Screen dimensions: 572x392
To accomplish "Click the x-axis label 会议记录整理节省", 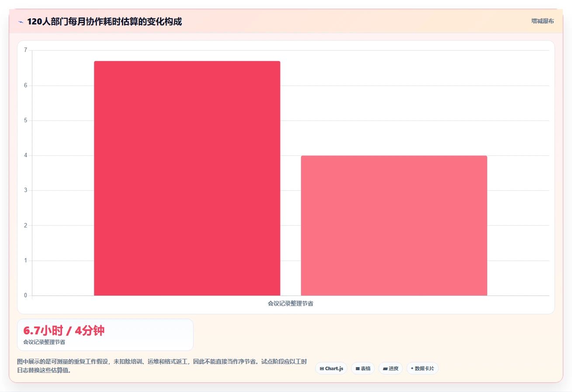I will pyautogui.click(x=291, y=303).
